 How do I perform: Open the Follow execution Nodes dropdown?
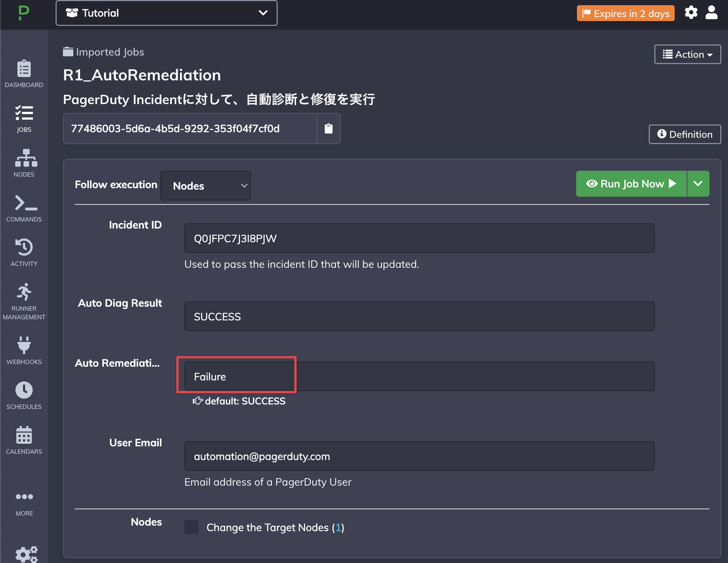pos(206,186)
